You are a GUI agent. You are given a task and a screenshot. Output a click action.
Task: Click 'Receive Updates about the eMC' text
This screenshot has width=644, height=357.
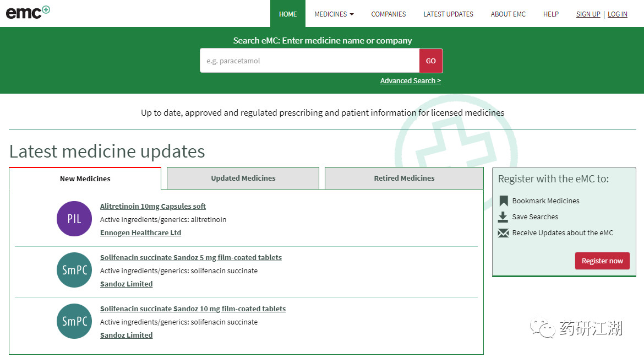[563, 233]
